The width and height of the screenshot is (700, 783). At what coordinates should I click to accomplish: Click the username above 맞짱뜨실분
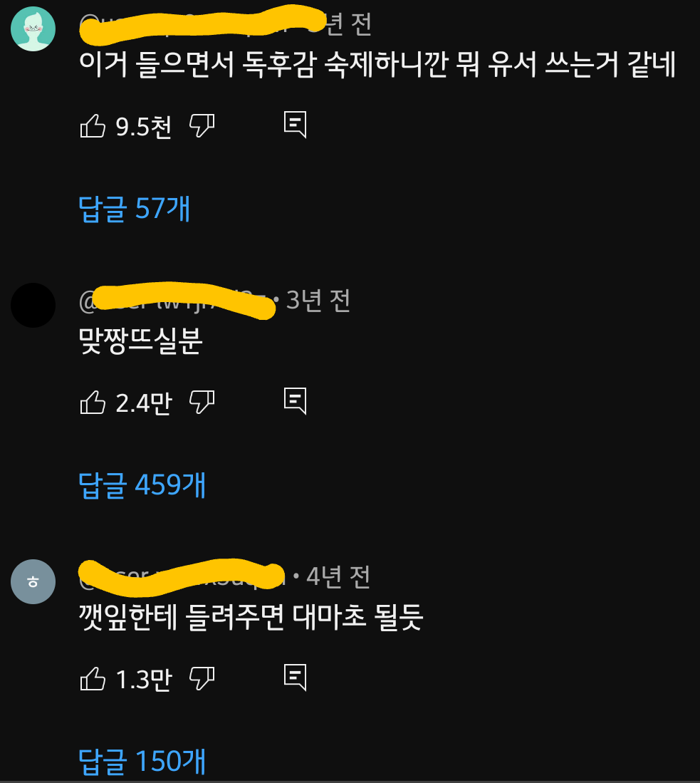[174, 301]
